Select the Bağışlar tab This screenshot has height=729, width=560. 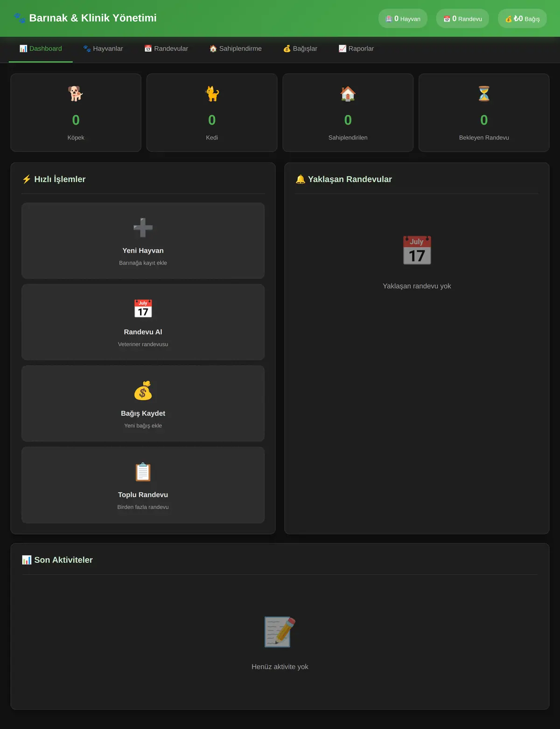(300, 49)
